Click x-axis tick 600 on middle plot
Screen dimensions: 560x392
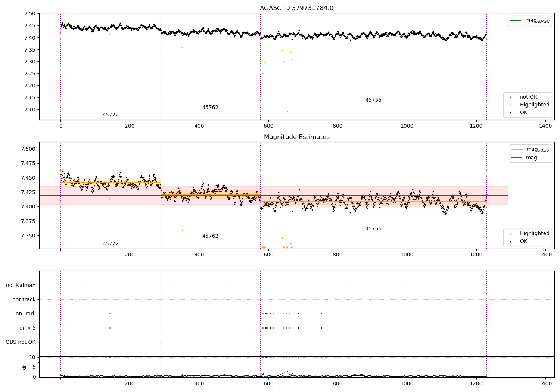point(268,255)
